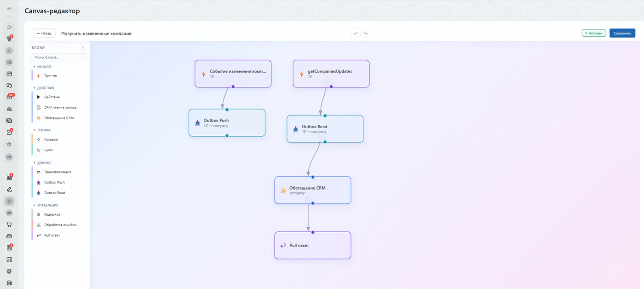Pick the Обработка ошибок block
The image size is (644, 289).
(59, 225)
